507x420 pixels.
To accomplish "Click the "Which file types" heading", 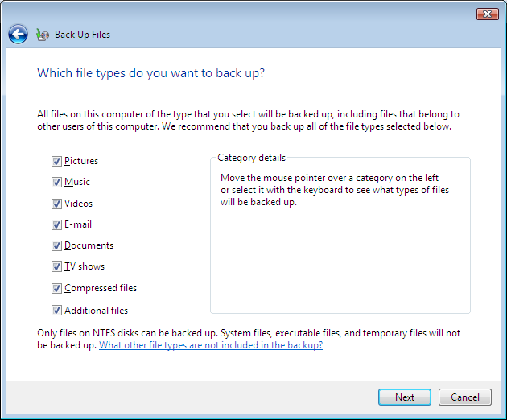I will [151, 73].
